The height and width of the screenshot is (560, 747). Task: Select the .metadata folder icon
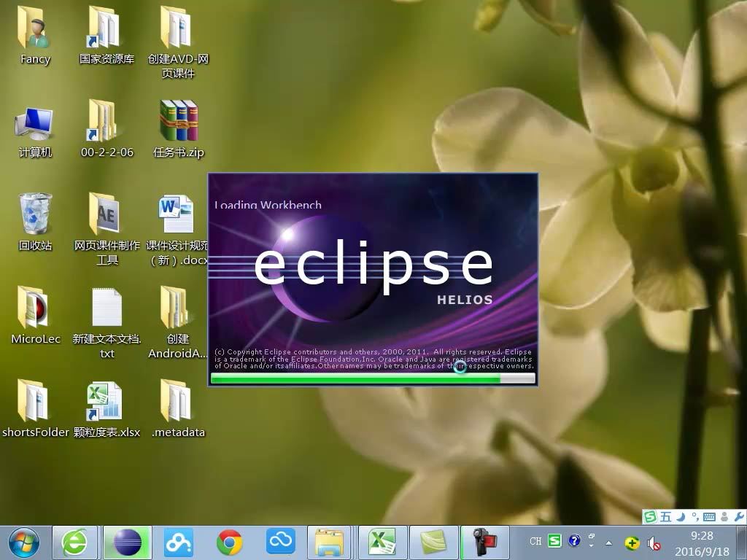click(178, 410)
